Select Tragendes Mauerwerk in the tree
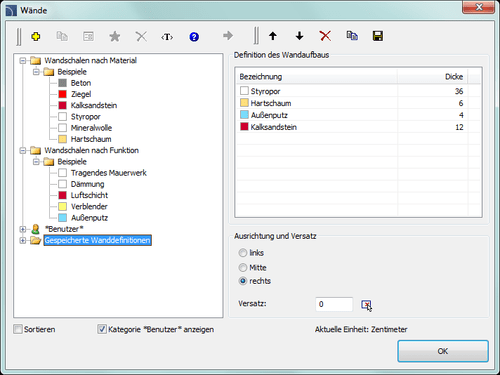 109,173
